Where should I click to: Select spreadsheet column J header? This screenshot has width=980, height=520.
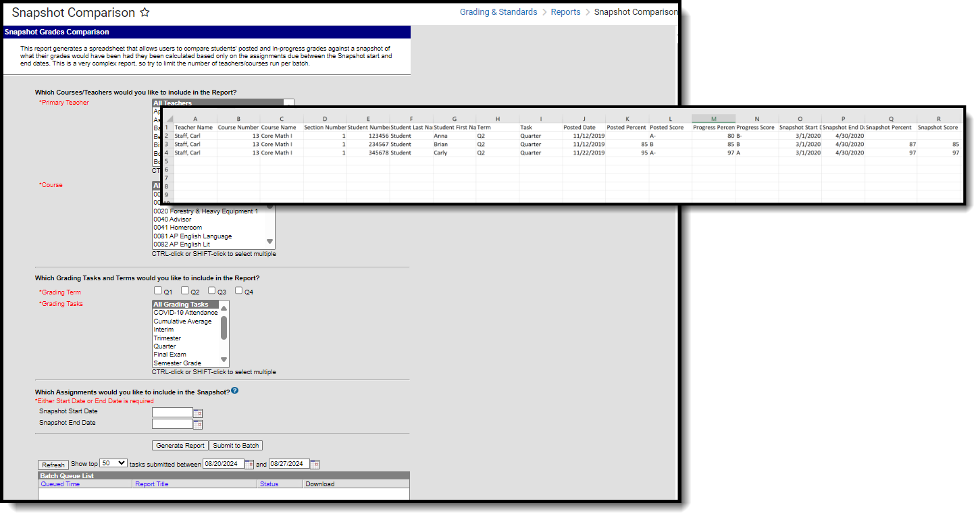[x=584, y=118]
